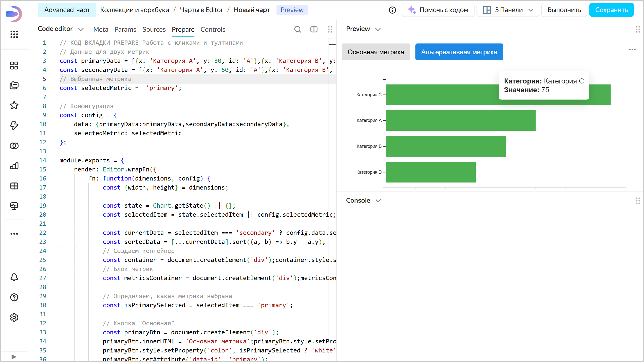Switch to the Controls tab

point(213,29)
